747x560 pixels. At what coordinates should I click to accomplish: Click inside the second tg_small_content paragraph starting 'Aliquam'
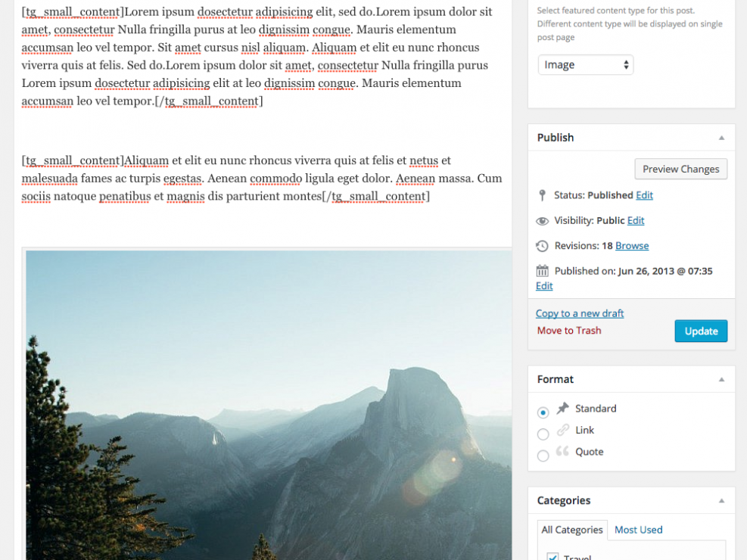[262, 178]
